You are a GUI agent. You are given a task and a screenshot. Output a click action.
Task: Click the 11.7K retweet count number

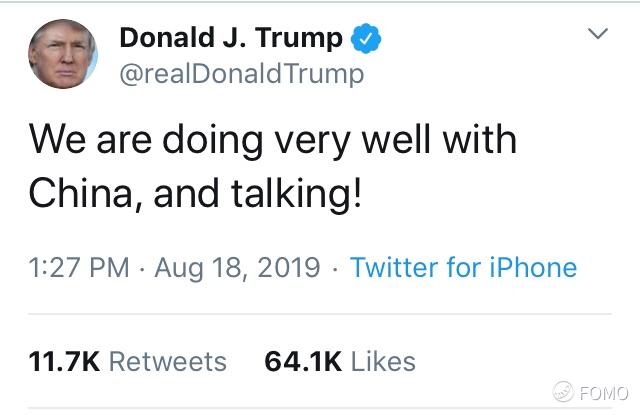pos(64,361)
